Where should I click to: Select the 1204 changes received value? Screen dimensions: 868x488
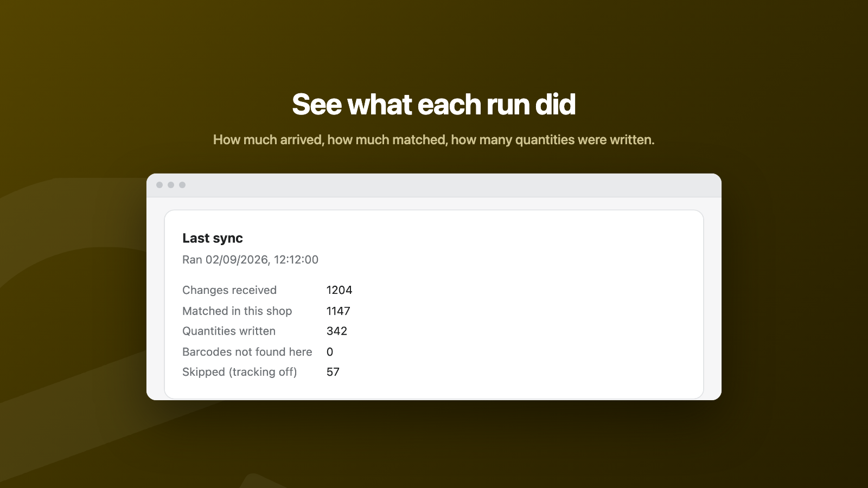click(340, 290)
